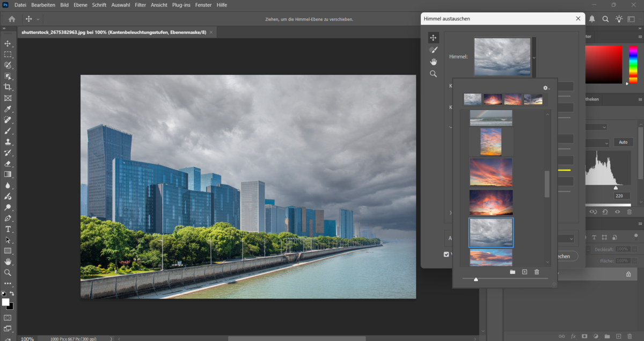Screen dimensions: 644x341
Task: Switch to the shutterstock_2675382963.jpg document tab
Action: point(107,32)
